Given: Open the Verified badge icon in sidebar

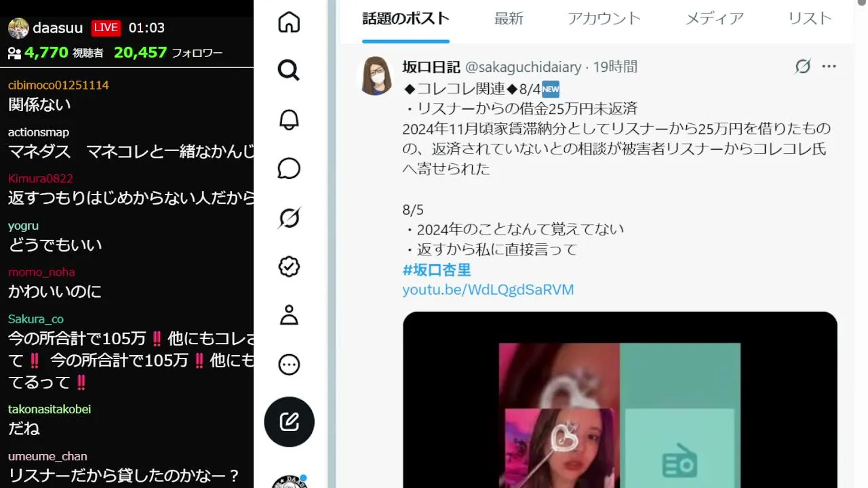Looking at the screenshot, I should (x=289, y=266).
